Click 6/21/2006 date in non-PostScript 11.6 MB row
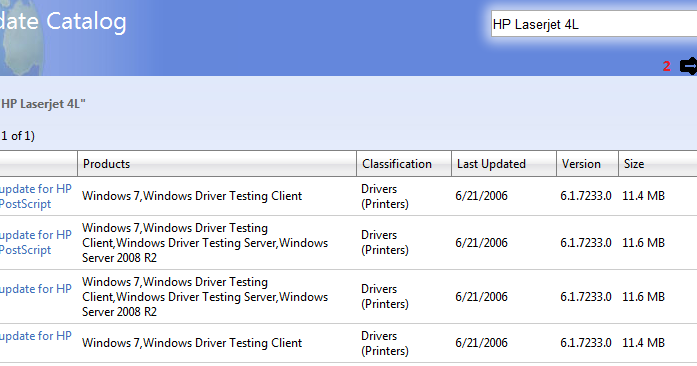This screenshot has width=697, height=366. click(x=481, y=297)
